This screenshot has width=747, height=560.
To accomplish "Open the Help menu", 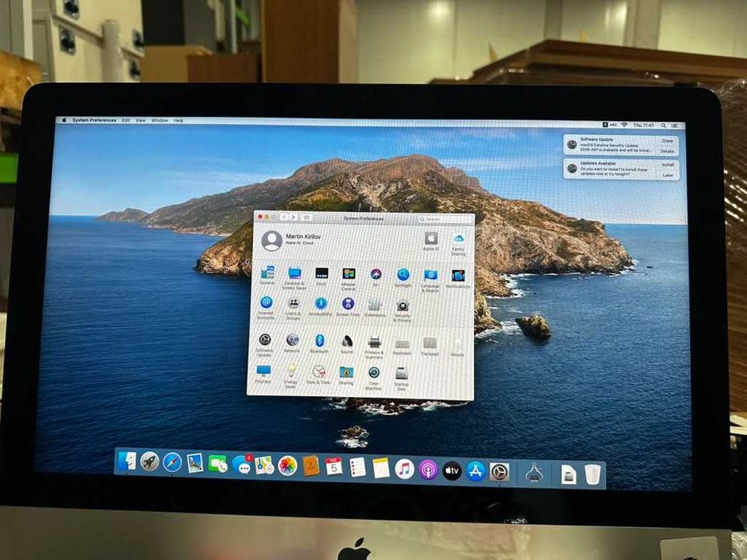I will point(179,121).
